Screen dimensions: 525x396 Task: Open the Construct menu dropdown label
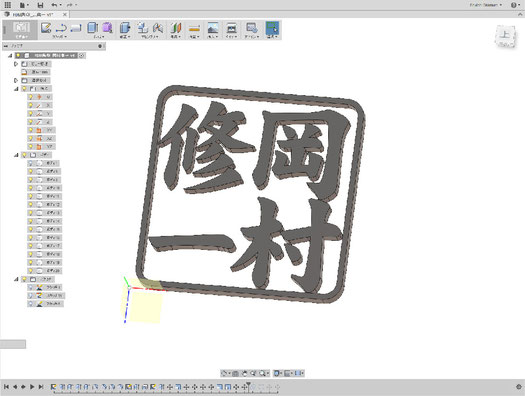tap(176, 36)
